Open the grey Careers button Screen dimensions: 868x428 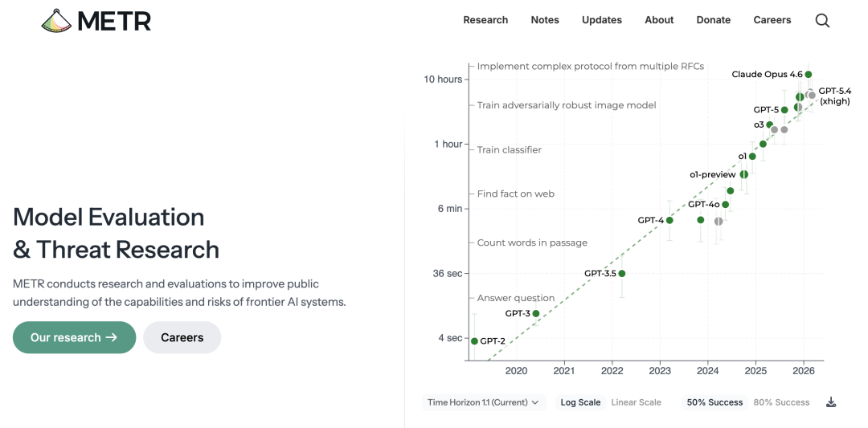[182, 337]
